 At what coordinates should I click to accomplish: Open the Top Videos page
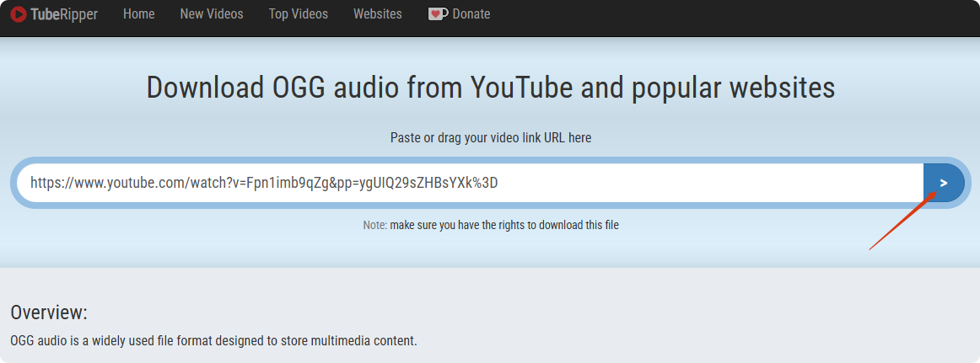(298, 14)
